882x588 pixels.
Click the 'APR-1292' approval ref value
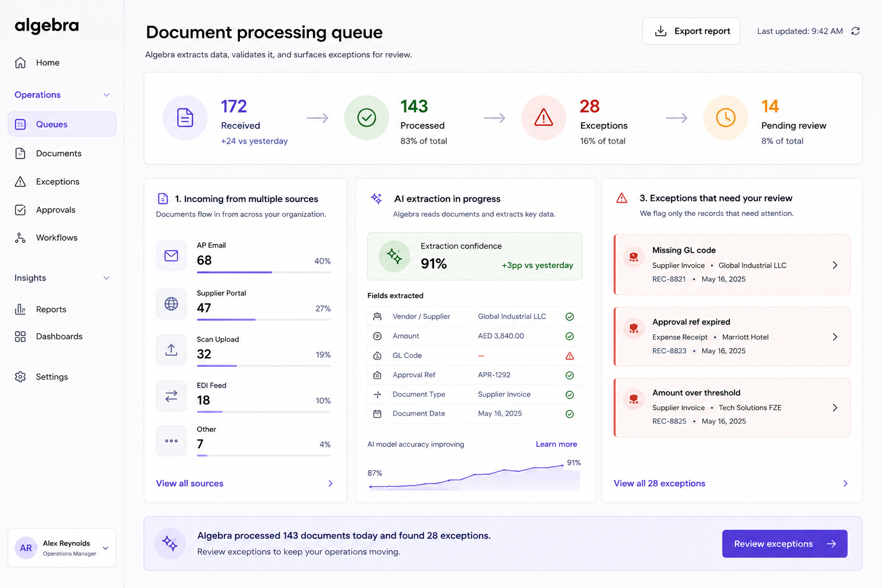[x=494, y=375]
